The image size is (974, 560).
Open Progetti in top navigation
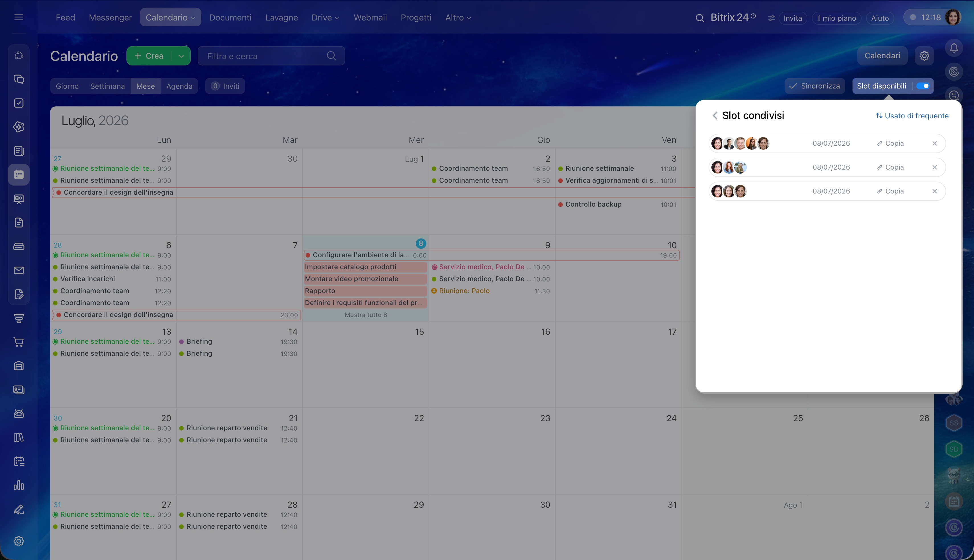pyautogui.click(x=416, y=18)
